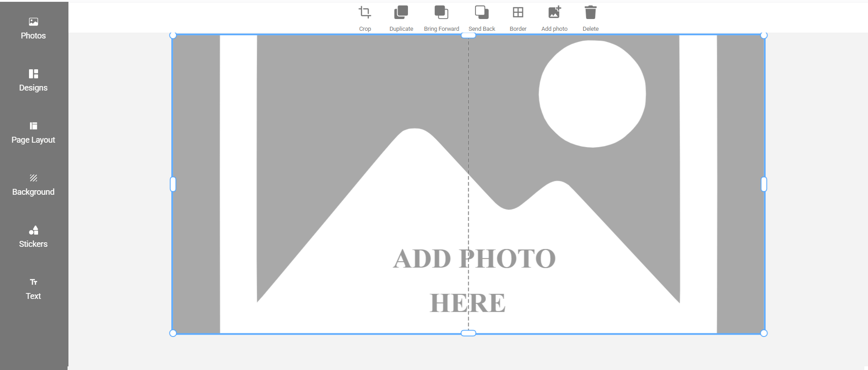
Task: Select the Crop tool
Action: 365,13
